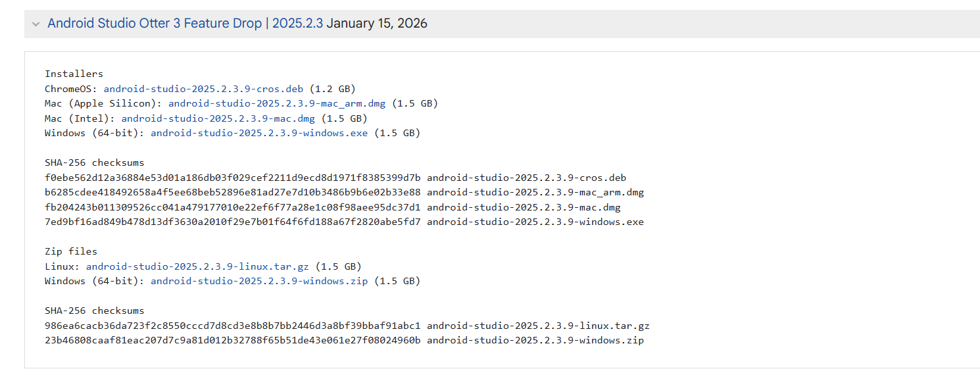Image resolution: width=980 pixels, height=373 pixels.
Task: Download the Apple Silicon mac_arm.dmg installer
Action: point(277,103)
